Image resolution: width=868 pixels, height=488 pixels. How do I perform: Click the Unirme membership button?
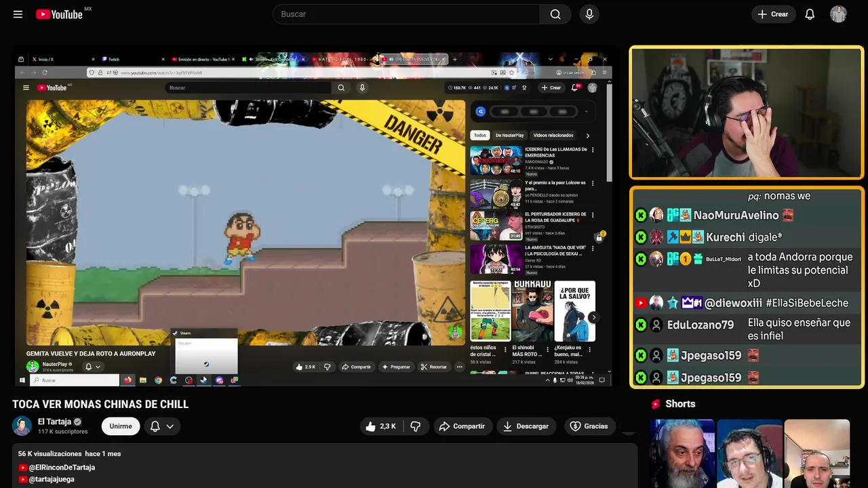click(121, 426)
